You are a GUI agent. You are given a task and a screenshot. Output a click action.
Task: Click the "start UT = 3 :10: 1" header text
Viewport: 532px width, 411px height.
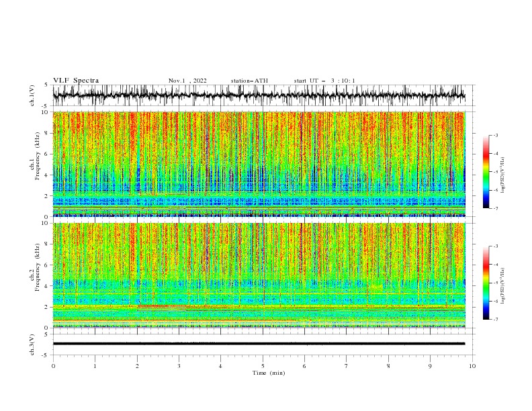point(324,81)
